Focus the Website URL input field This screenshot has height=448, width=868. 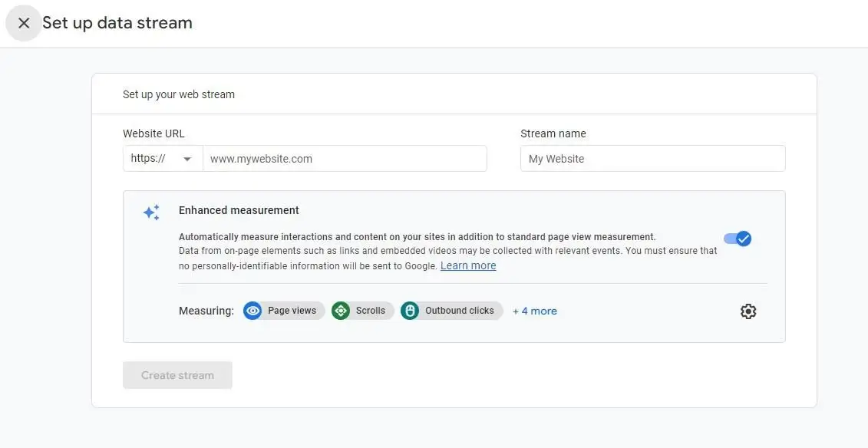tap(345, 159)
